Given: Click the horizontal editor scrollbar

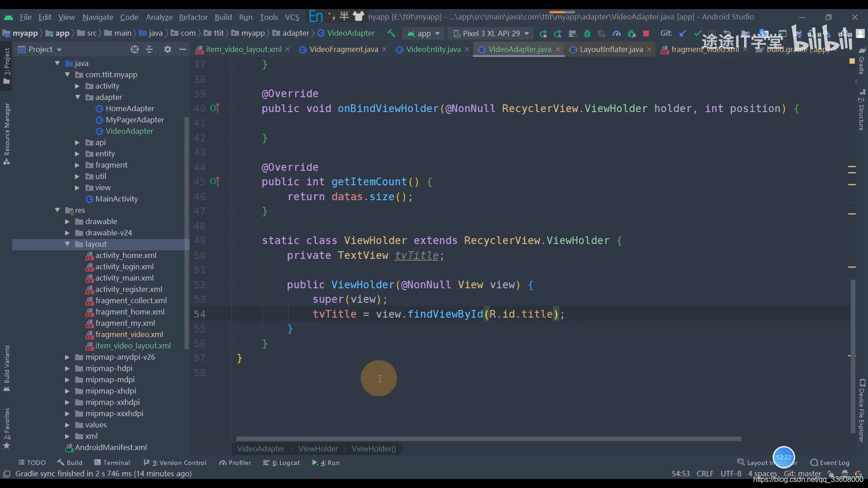Looking at the screenshot, I should click(488, 439).
